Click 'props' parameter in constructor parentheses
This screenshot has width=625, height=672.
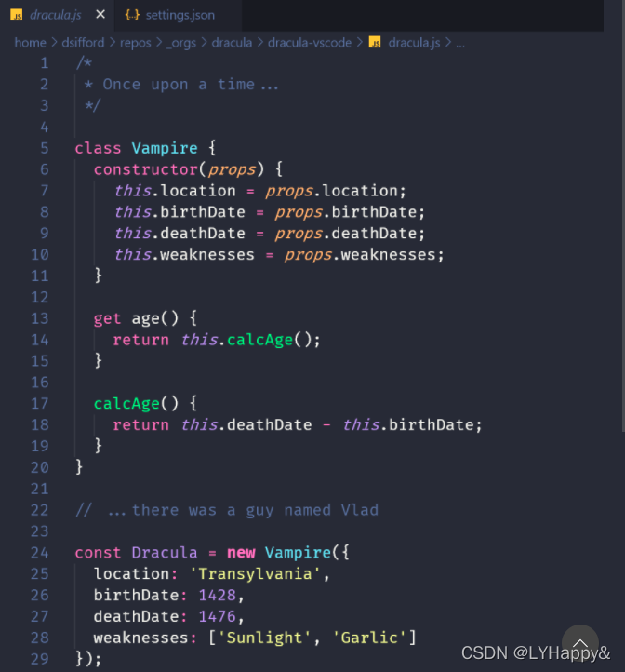point(233,170)
